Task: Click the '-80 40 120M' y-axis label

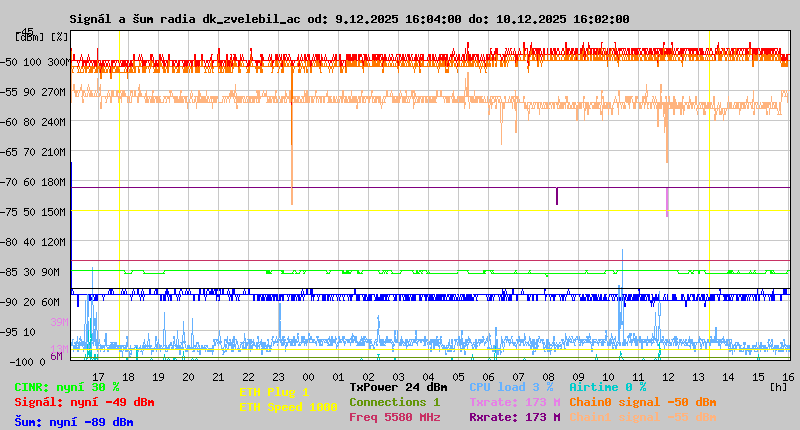Action: pyautogui.click(x=34, y=242)
